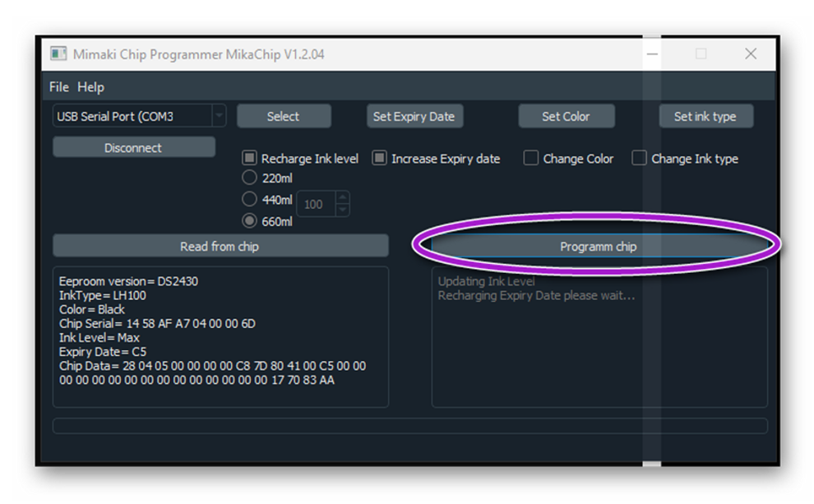Screen dimensions: 814x504
Task: Click the Read from chip button
Action: coord(220,246)
